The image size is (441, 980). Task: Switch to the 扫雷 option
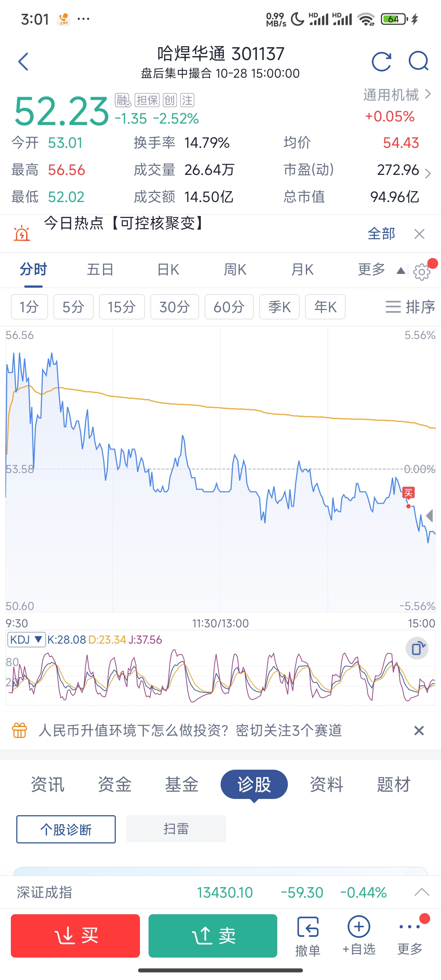tap(176, 828)
